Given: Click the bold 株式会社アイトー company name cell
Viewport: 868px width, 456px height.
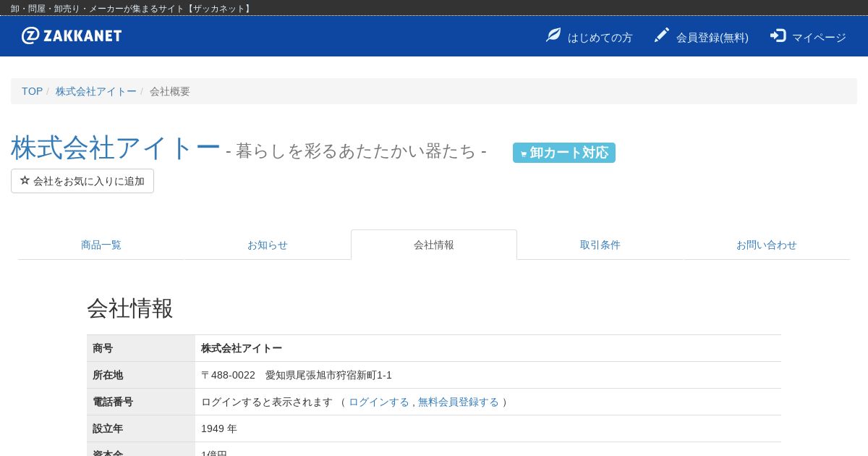Looking at the screenshot, I should (242, 348).
